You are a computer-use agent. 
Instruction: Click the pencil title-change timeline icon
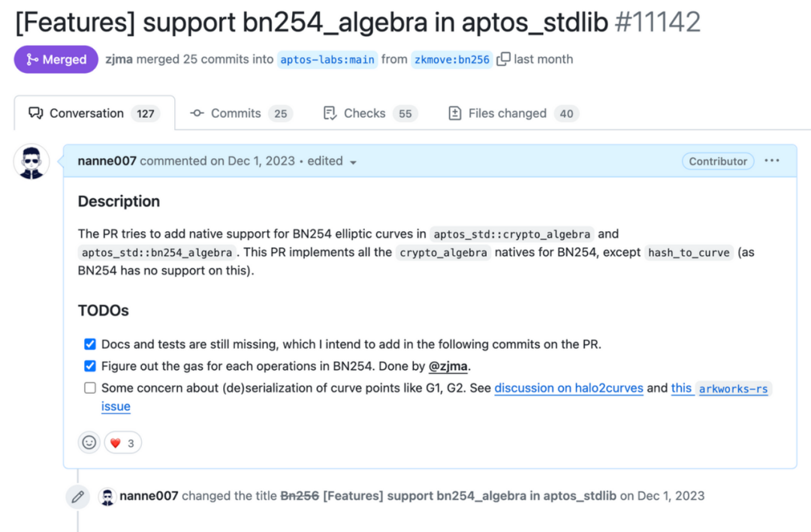(x=77, y=496)
